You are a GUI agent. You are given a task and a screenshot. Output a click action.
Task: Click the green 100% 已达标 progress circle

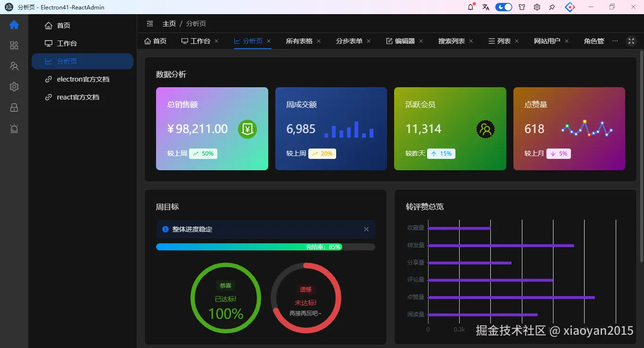click(226, 298)
